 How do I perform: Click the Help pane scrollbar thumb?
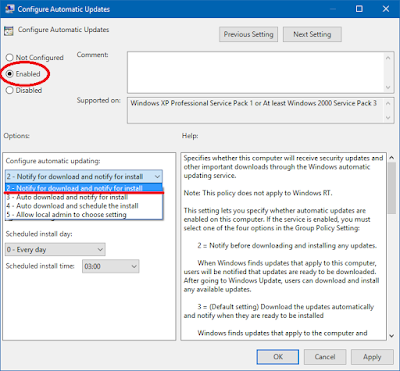[x=392, y=188]
